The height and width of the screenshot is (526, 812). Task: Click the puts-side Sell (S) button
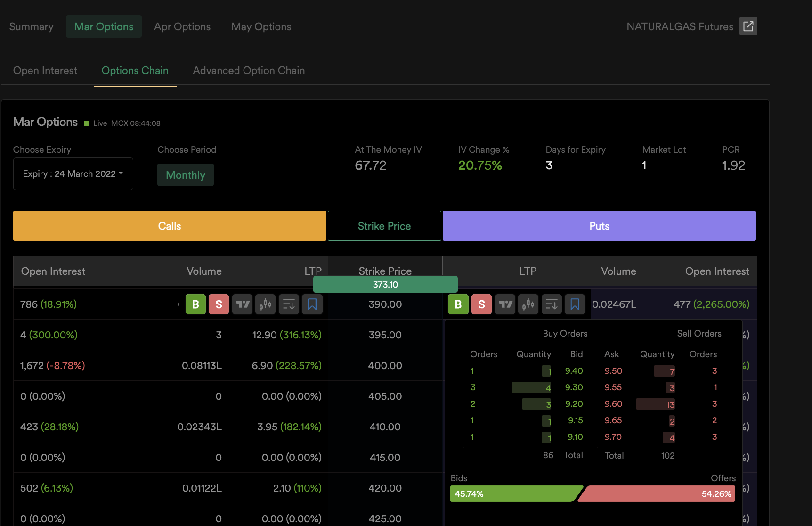[x=481, y=304]
